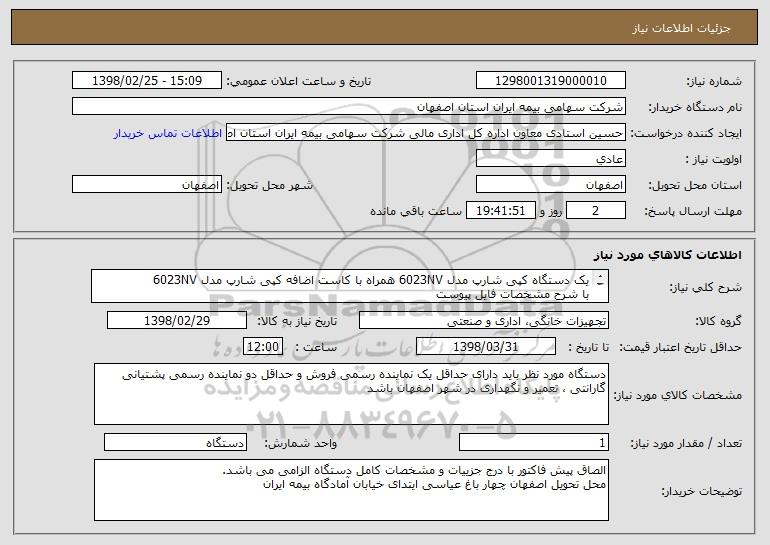This screenshot has width=770, height=545.
Task: Click the delivery city field اصفهان
Action: [147, 185]
